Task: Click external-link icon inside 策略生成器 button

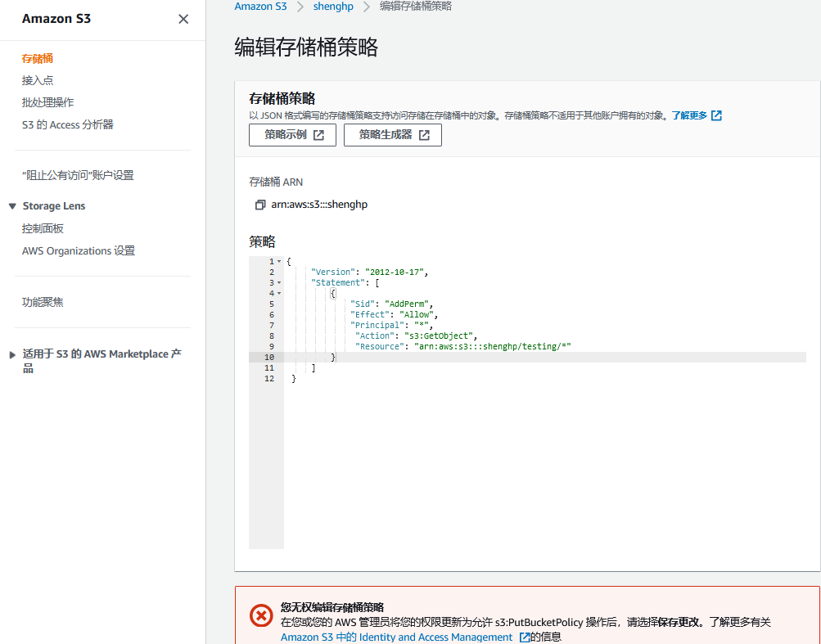Action: click(x=425, y=134)
